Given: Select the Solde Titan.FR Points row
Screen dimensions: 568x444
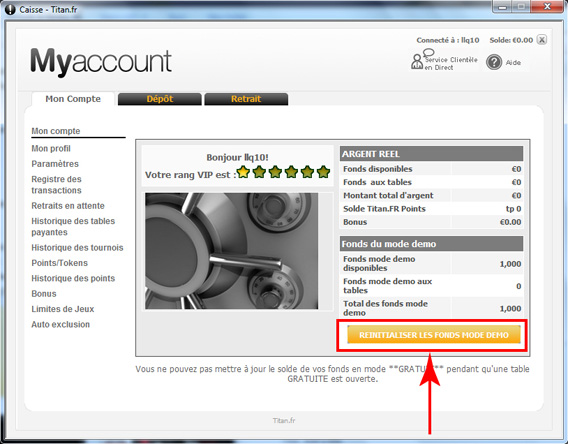Looking at the screenshot, I should coord(431,209).
